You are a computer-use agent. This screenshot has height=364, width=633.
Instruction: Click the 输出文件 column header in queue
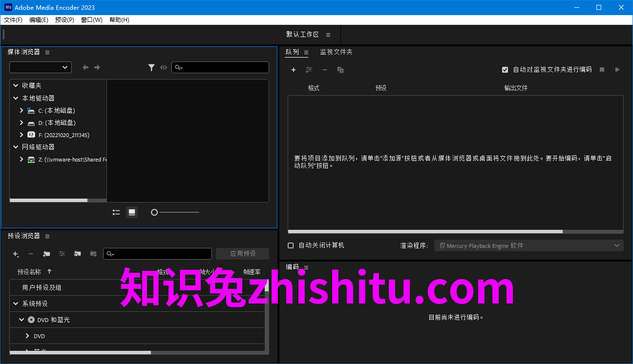[516, 88]
